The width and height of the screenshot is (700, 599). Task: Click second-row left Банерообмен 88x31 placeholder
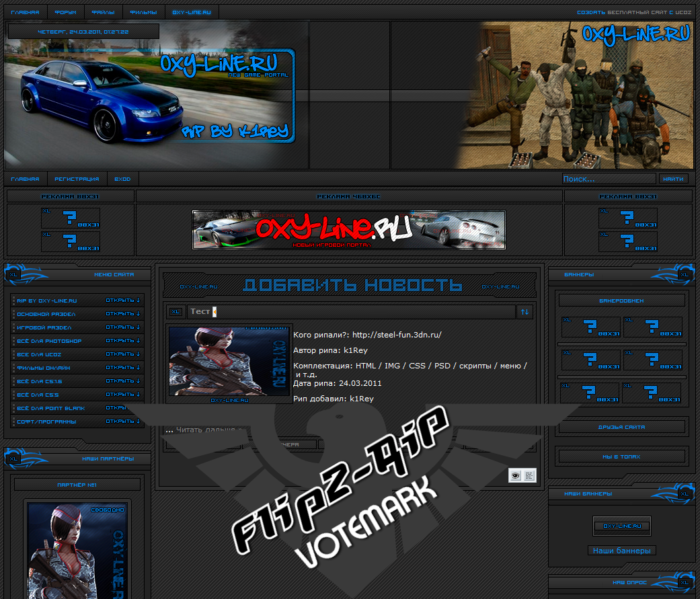[x=590, y=360]
